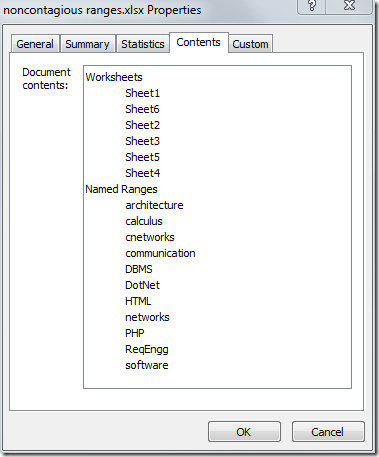The width and height of the screenshot is (379, 457).
Task: Open the Custom tab
Action: [250, 44]
